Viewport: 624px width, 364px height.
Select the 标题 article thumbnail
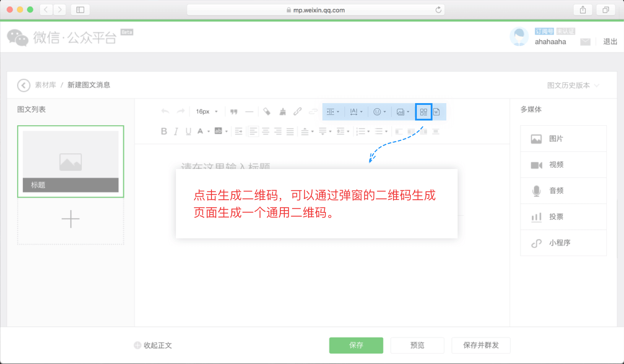(x=71, y=162)
